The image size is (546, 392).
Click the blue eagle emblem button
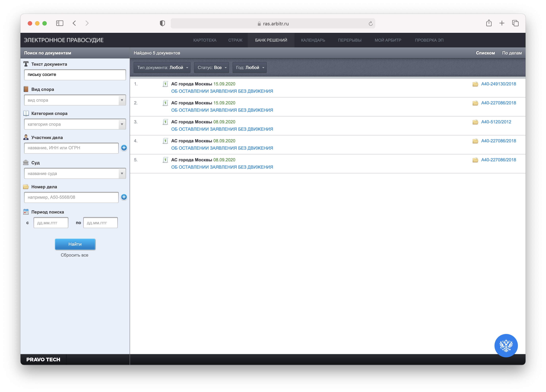[506, 345]
